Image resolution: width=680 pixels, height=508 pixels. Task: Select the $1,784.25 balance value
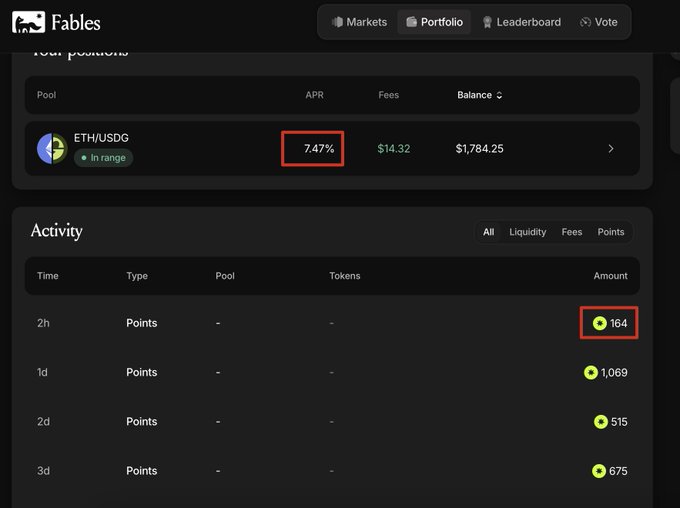[479, 148]
